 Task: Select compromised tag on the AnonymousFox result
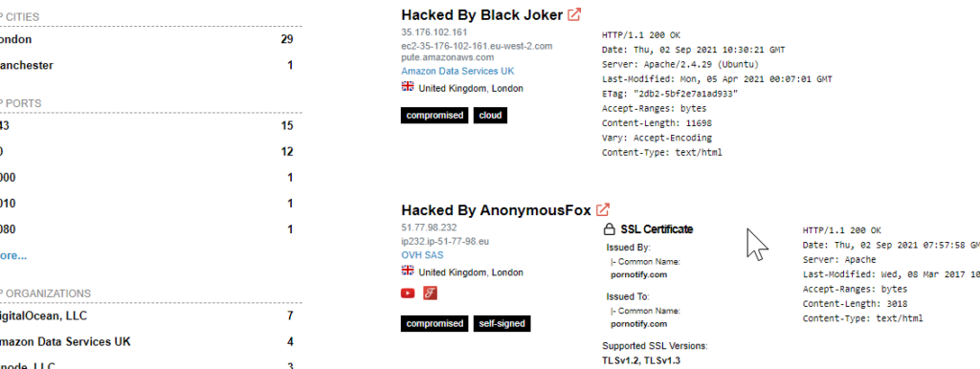point(434,323)
